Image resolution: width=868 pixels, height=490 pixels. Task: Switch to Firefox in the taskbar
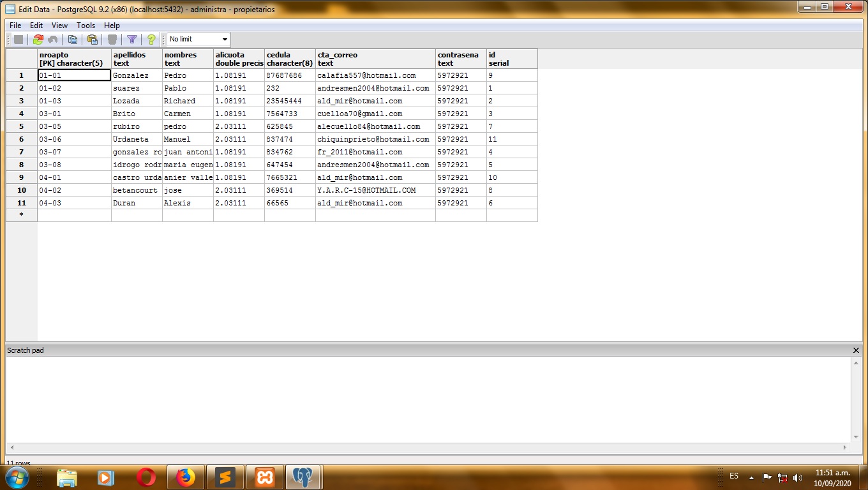[x=186, y=477]
